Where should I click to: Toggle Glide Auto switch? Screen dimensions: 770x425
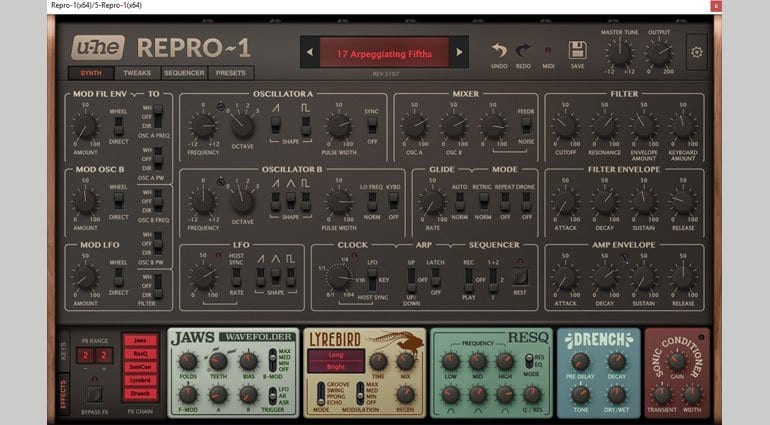click(x=460, y=201)
